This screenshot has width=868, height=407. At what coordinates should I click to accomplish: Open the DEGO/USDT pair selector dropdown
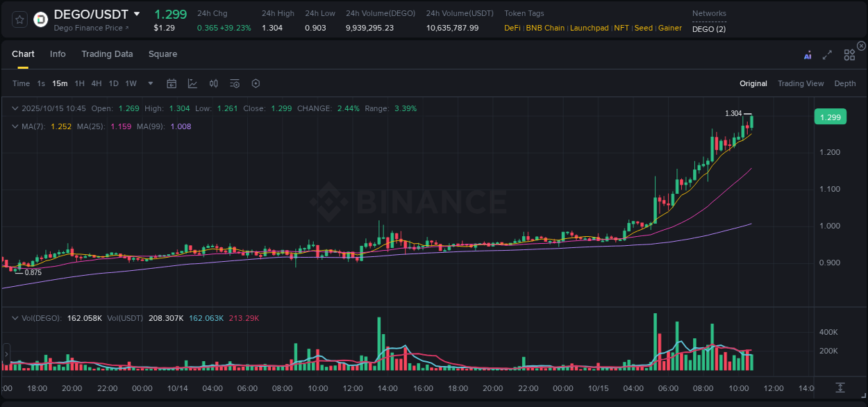[x=137, y=13]
